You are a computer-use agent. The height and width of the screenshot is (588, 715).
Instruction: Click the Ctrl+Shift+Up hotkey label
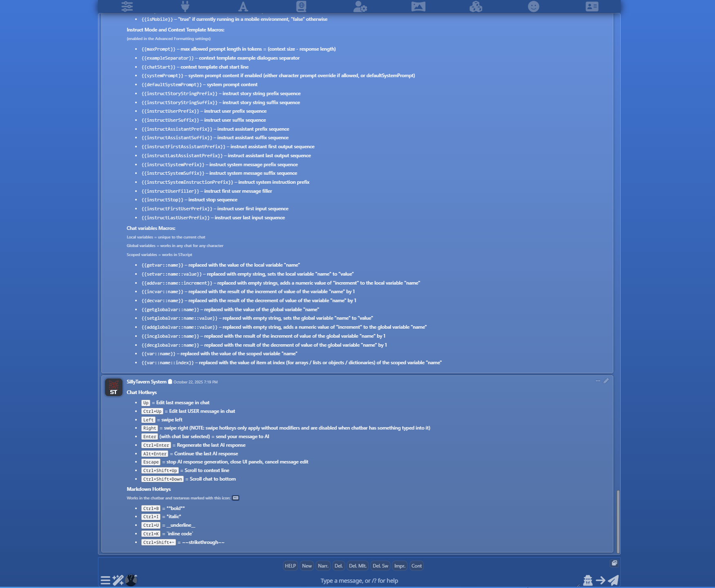click(160, 470)
